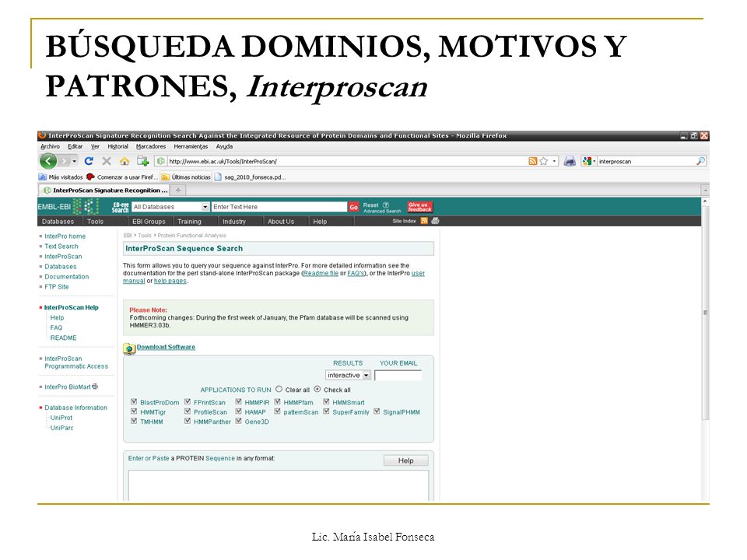Click the magnifier icon in search box
Screen dimensions: 747x560
700,161
